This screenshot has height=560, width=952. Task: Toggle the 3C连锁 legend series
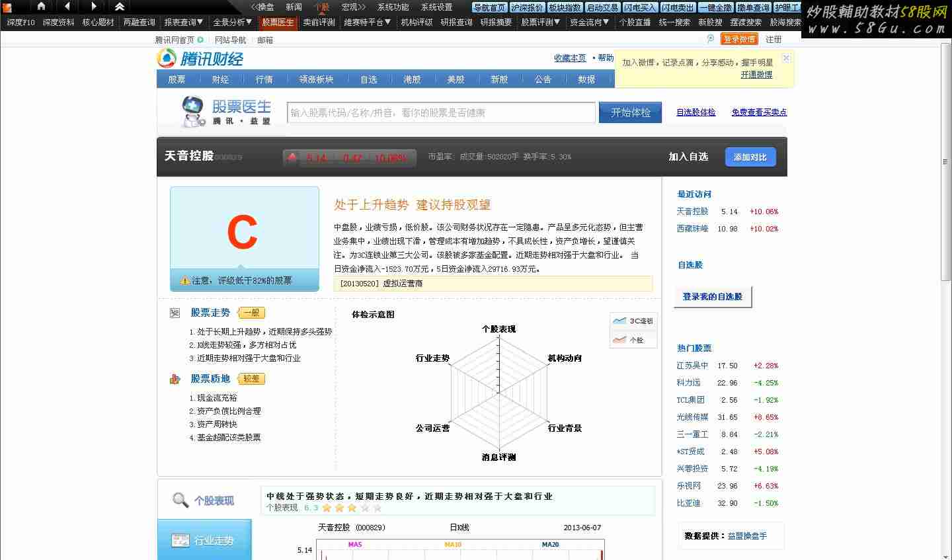coord(633,321)
